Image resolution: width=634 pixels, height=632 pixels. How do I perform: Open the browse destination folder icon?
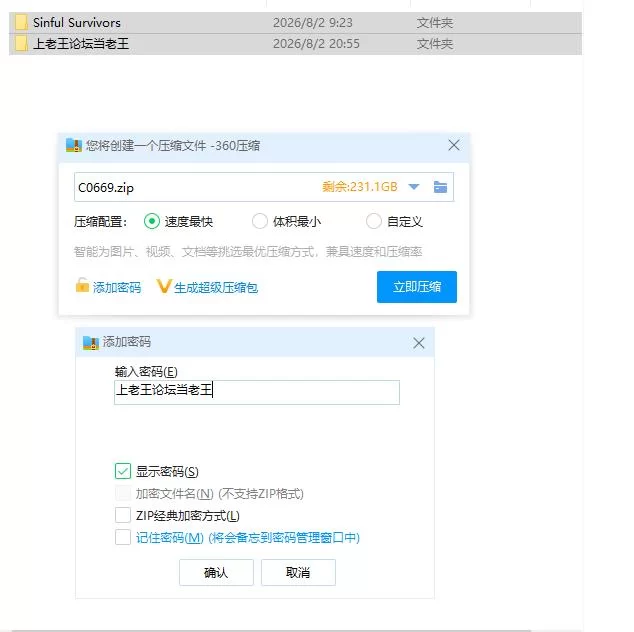440,187
